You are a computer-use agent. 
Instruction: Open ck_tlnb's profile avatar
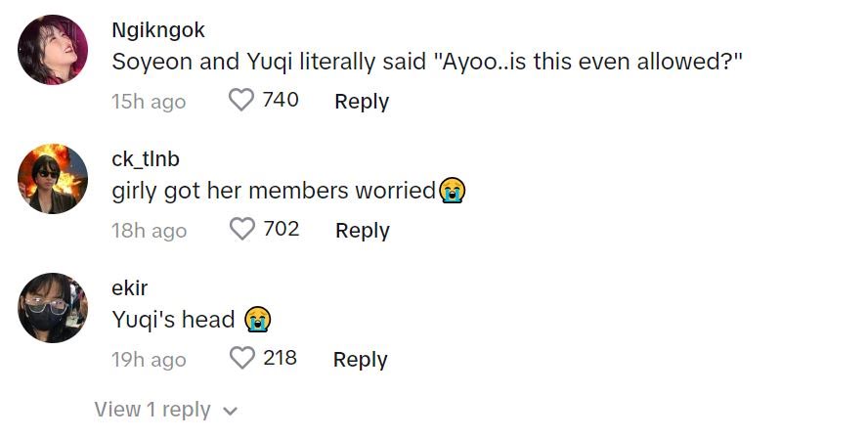tap(53, 178)
